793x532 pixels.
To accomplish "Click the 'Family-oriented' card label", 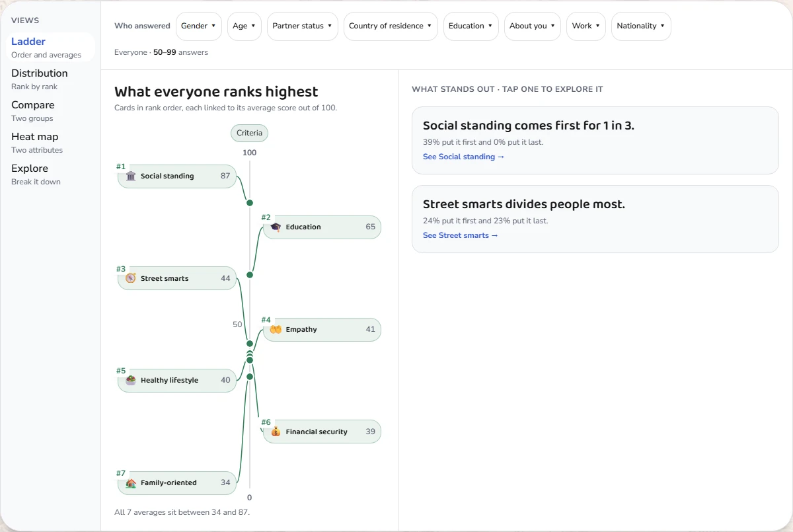I will tap(169, 483).
